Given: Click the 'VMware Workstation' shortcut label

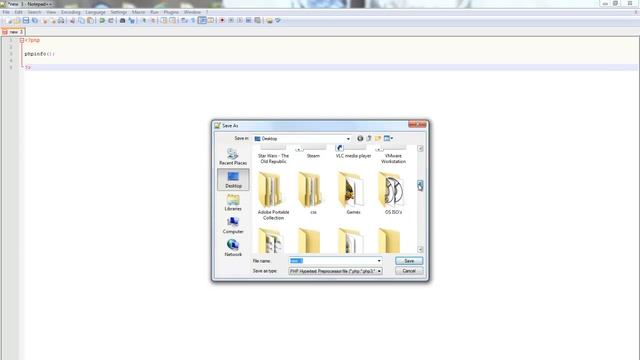Looking at the screenshot, I should pyautogui.click(x=393, y=159).
